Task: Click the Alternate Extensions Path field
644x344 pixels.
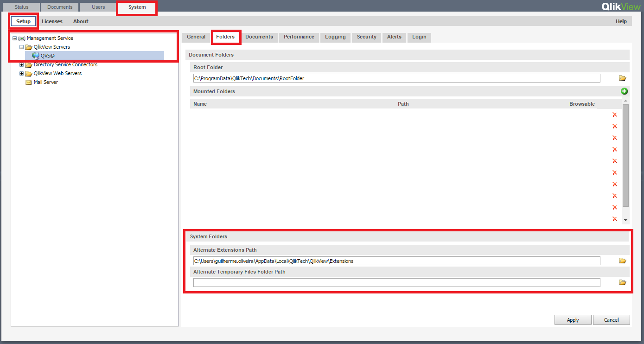Action: pos(396,261)
